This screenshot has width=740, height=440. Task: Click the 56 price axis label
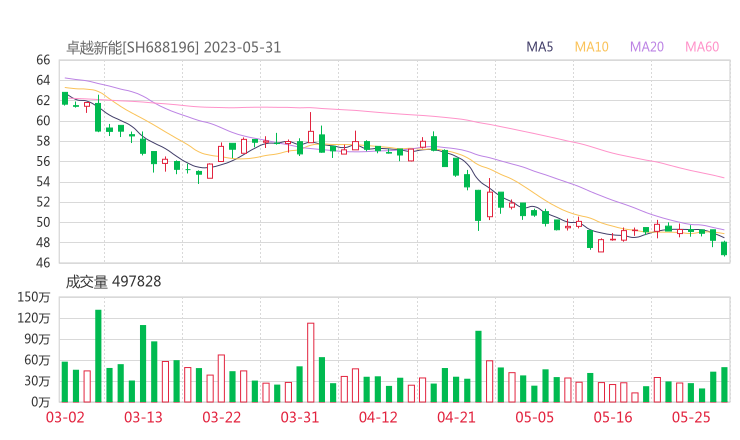[43, 161]
